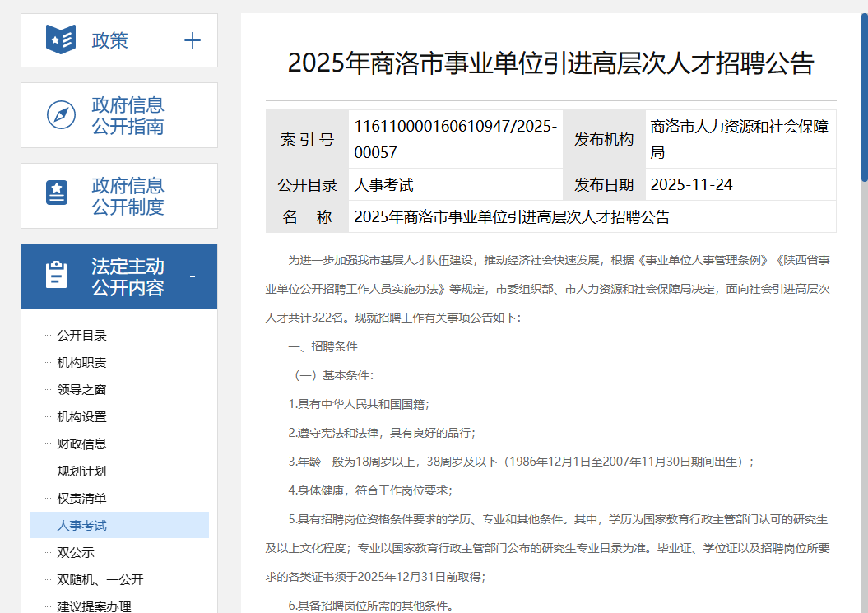The image size is (868, 613).
Task: Click the clipboard icon in 法定主动公开内容
Action: [x=57, y=275]
